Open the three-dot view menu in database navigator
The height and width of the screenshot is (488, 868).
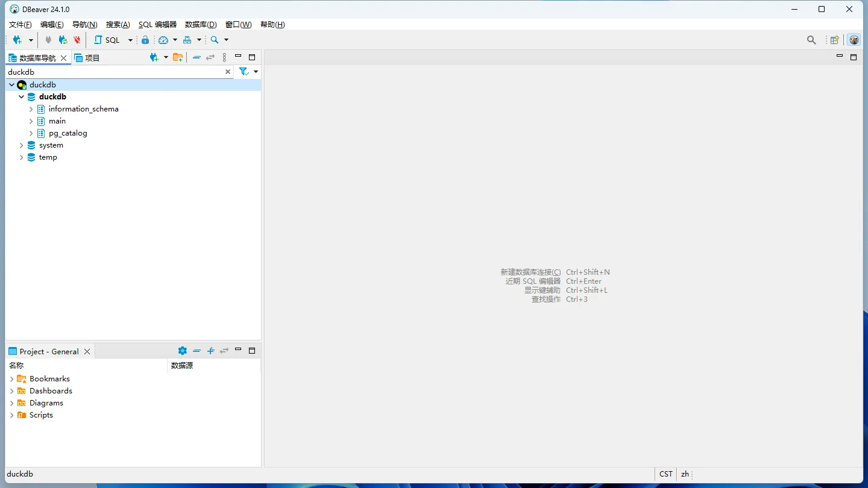[x=224, y=57]
